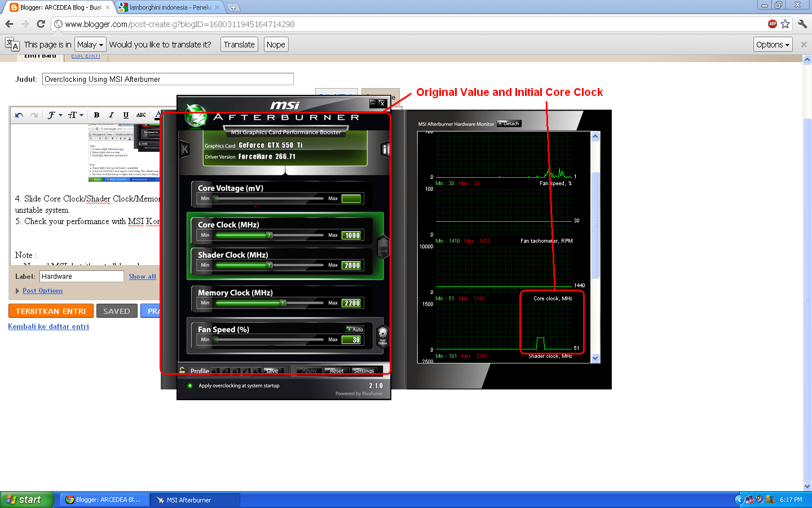Redo edit in Blogger editor toolbar
The width and height of the screenshot is (812, 508).
[x=34, y=115]
